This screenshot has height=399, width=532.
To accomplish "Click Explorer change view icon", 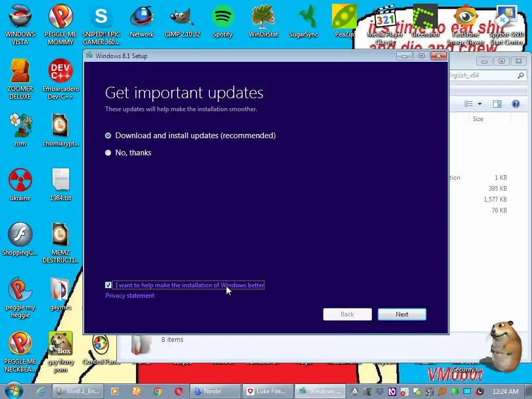I will coord(469,104).
